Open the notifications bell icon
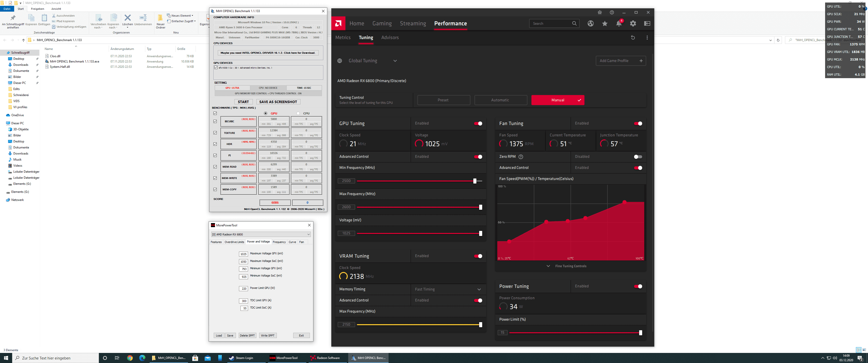 click(619, 23)
